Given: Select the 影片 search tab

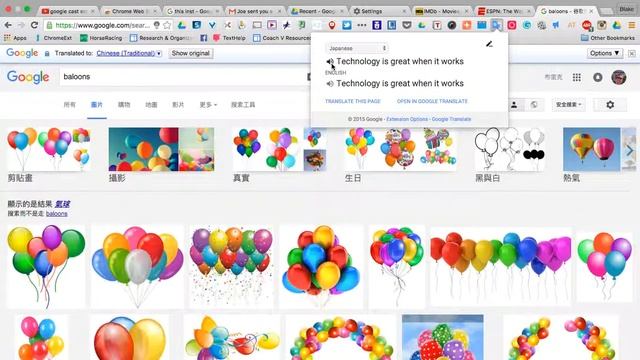Looking at the screenshot, I should pyautogui.click(x=178, y=105).
